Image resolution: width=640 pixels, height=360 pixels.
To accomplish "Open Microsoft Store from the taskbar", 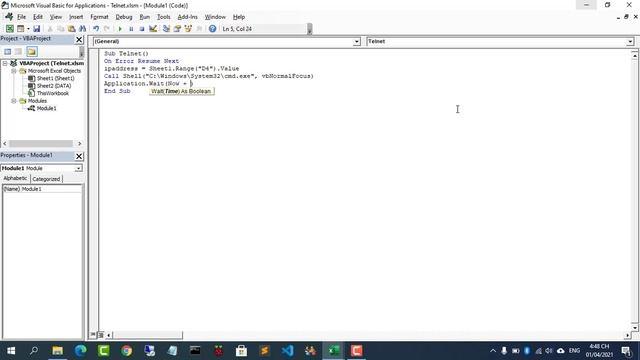I will click(x=241, y=351).
